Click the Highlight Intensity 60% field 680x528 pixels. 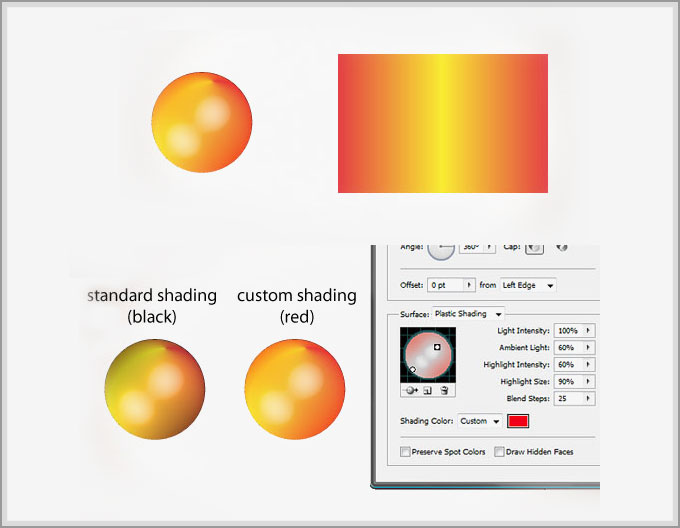pyautogui.click(x=569, y=365)
